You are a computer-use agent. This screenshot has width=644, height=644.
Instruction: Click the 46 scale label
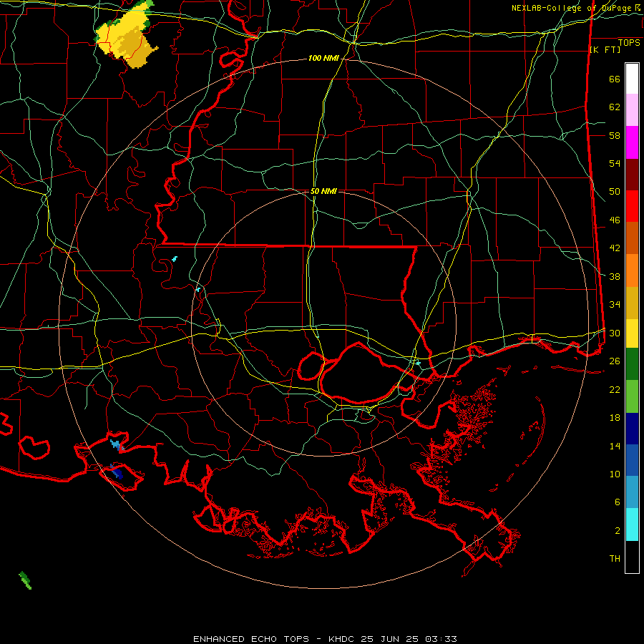[615, 220]
